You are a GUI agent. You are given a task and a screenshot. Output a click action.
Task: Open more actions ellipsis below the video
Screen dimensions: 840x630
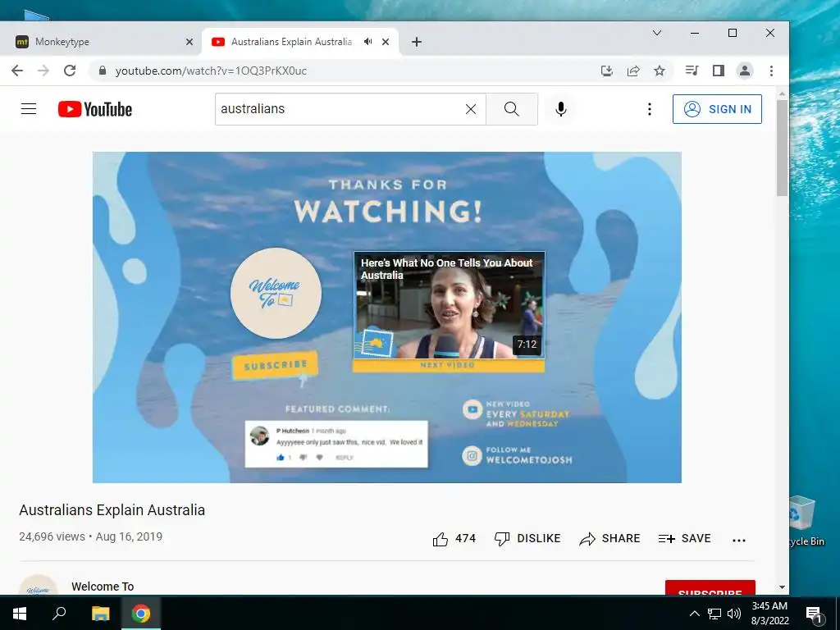tap(739, 540)
